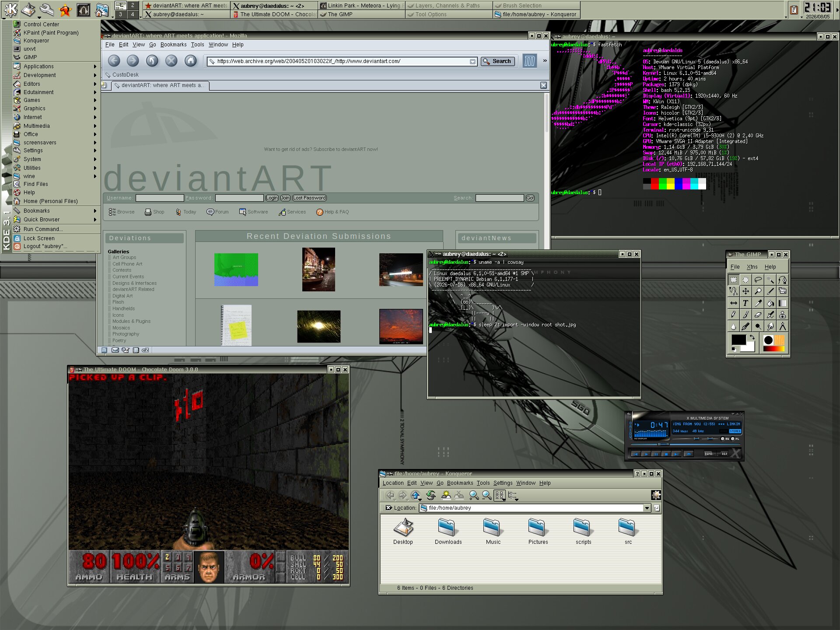Pick the Lasso free-select tool in GIMP

coord(758,280)
